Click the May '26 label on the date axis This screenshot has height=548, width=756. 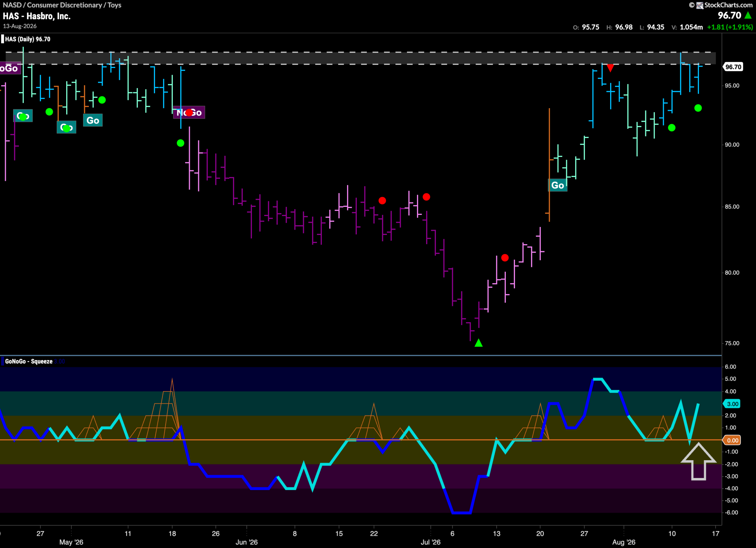click(71, 542)
